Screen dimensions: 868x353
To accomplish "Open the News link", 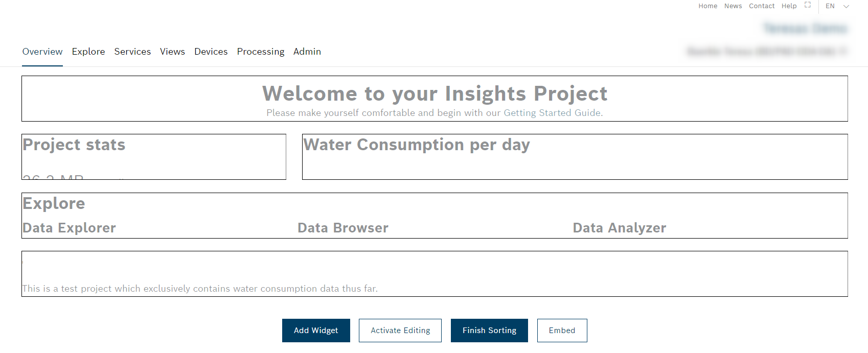I will tap(733, 6).
